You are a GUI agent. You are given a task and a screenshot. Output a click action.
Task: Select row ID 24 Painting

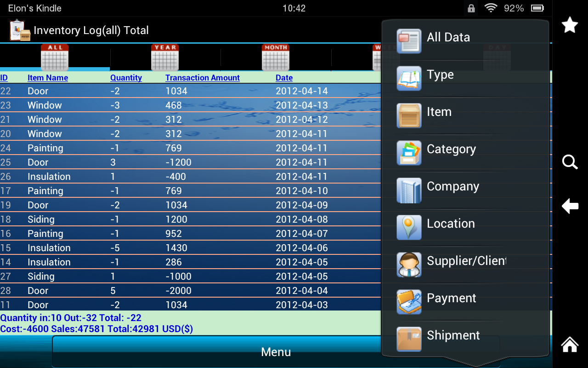[191, 148]
